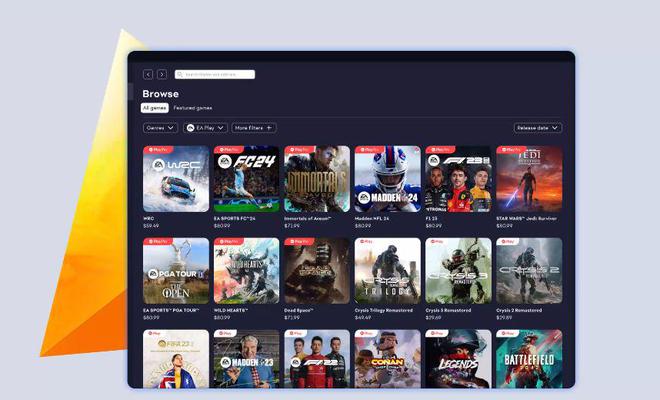Click the 'STAR WARS Jedi: Survivor' title text
Screen dimensions: 660x400
pyautogui.click(x=527, y=219)
